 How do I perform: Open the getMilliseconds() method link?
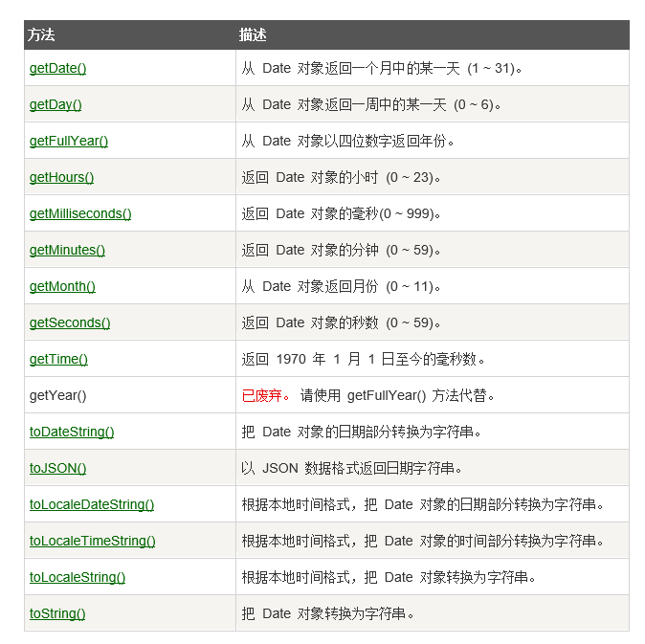pyautogui.click(x=80, y=213)
